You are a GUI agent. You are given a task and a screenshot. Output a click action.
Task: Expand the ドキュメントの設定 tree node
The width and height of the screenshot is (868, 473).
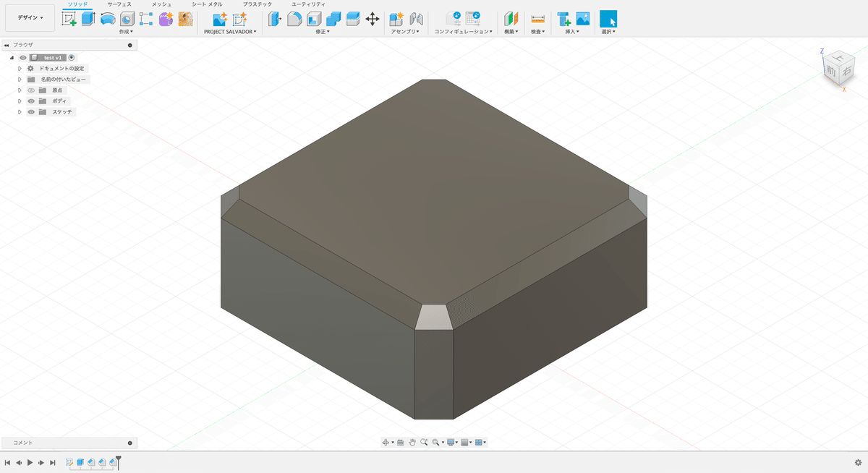(20, 68)
